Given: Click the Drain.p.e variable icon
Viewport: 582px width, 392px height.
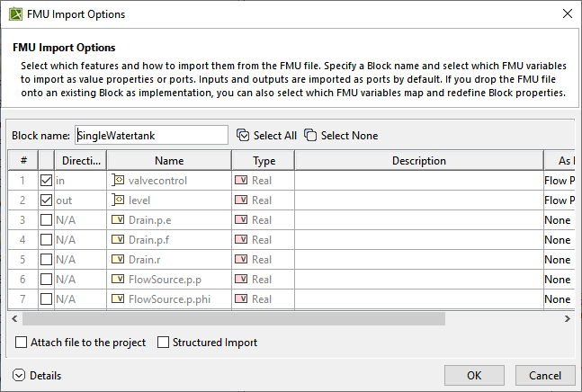Looking at the screenshot, I should point(118,220).
